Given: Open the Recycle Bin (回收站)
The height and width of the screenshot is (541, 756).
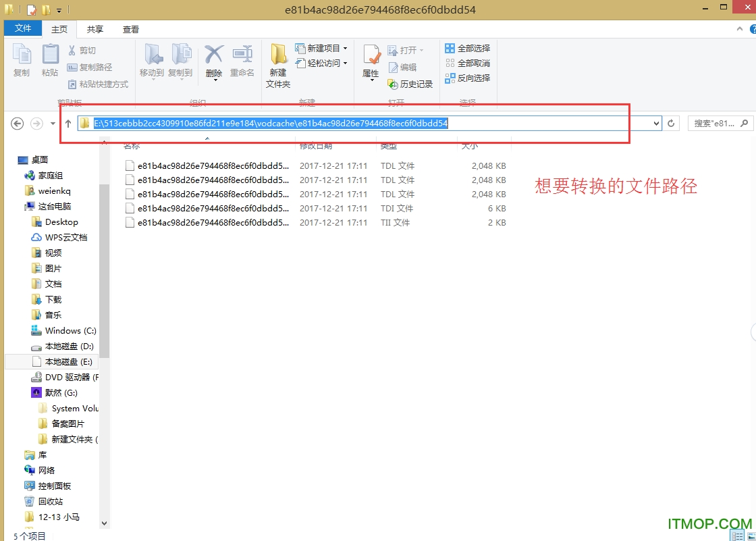Looking at the screenshot, I should (43, 501).
